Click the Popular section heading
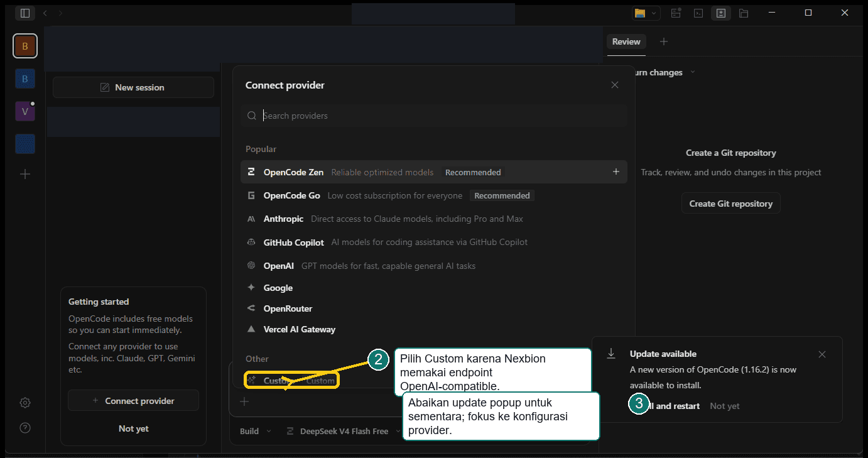This screenshot has width=868, height=458. (261, 149)
